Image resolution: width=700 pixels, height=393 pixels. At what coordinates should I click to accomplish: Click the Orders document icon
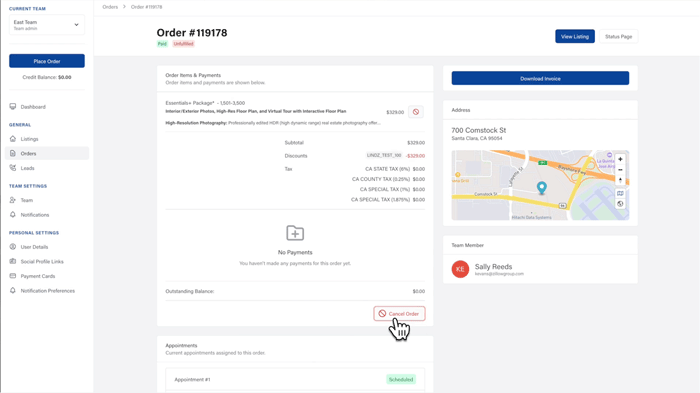coord(12,153)
